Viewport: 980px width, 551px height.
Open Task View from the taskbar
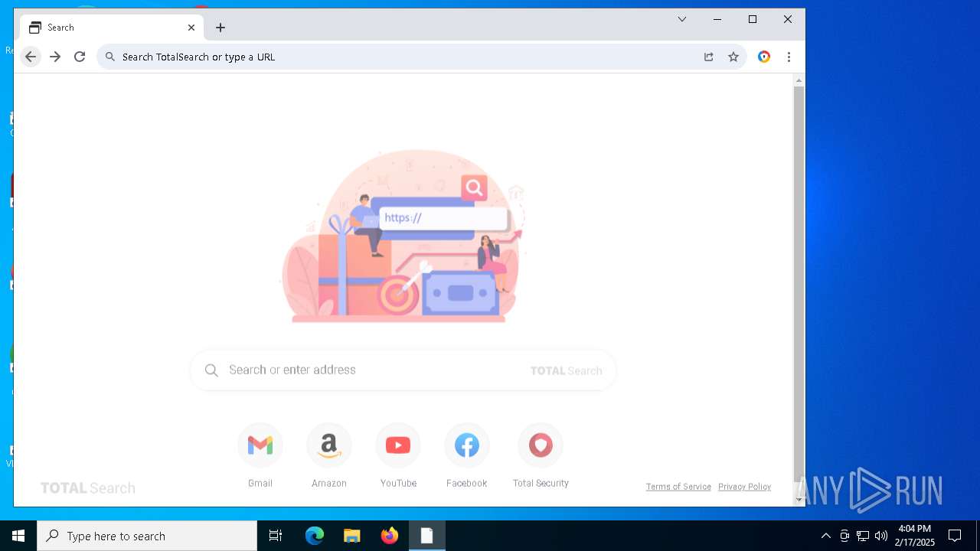[276, 536]
